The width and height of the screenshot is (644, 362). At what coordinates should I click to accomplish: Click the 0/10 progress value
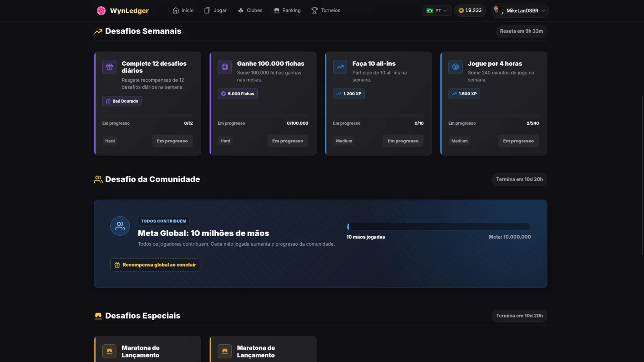(x=419, y=123)
